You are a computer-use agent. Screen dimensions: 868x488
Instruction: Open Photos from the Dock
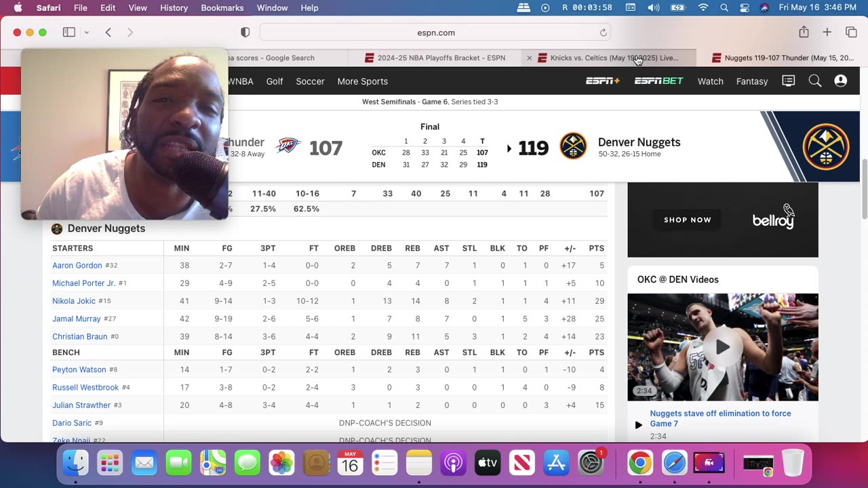click(x=281, y=463)
